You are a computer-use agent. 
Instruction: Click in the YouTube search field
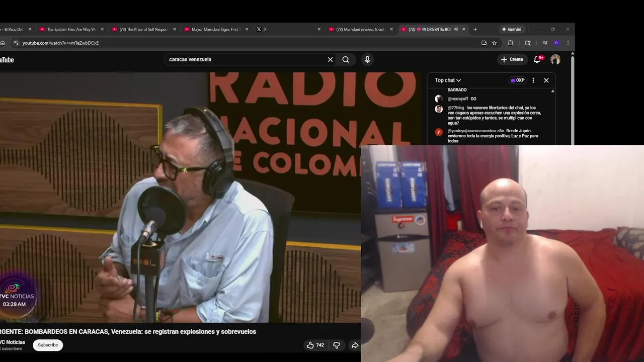[x=247, y=59]
